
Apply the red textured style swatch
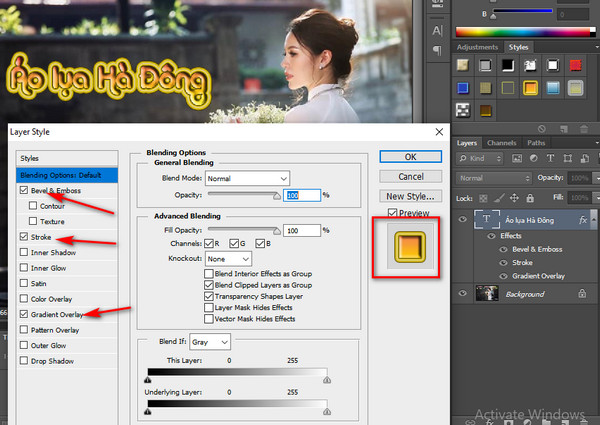[576, 65]
